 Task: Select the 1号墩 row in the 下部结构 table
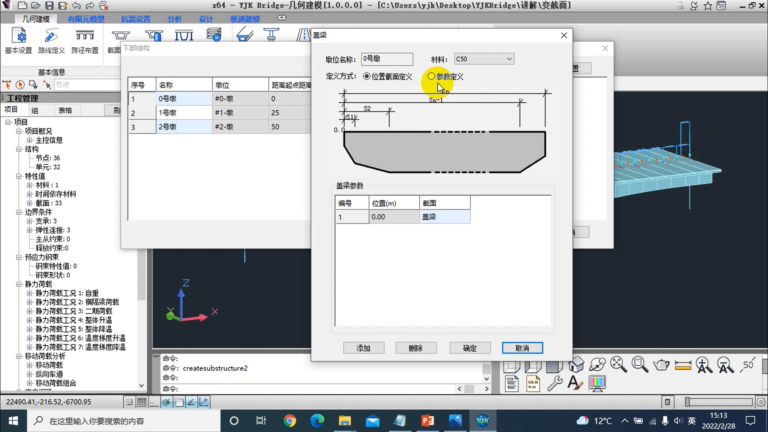(219, 113)
